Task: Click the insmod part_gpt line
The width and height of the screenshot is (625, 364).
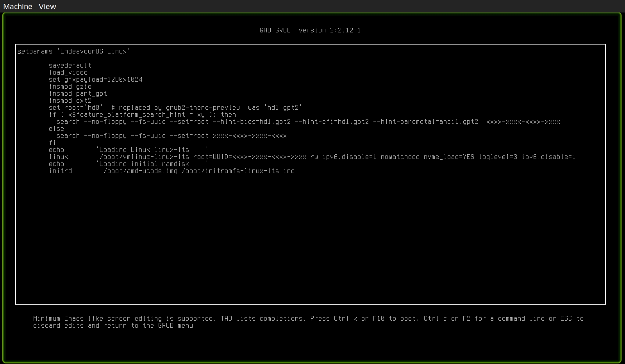Action: (78, 93)
